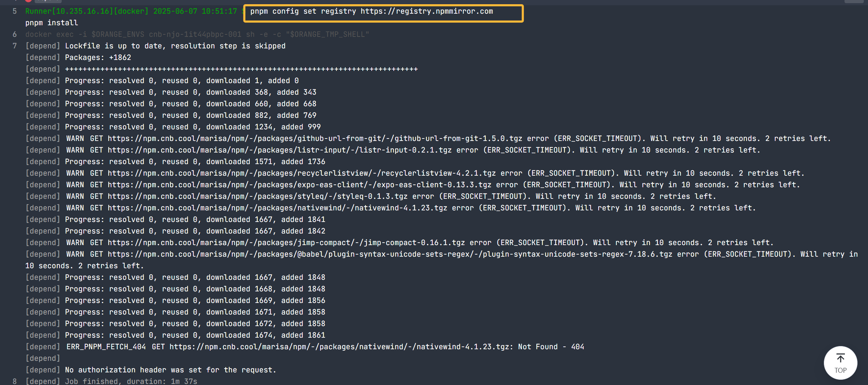Click the nativewind-4.1.23.tgz URL in the WARN line

(277, 208)
